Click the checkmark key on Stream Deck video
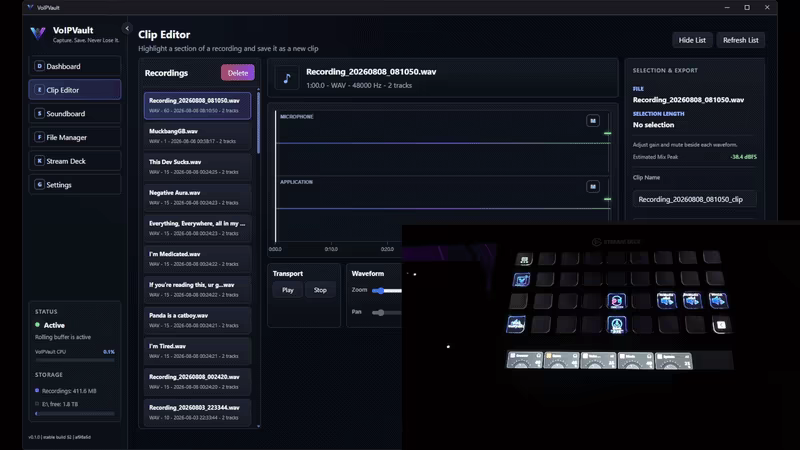This screenshot has height=450, width=800. tap(521, 280)
